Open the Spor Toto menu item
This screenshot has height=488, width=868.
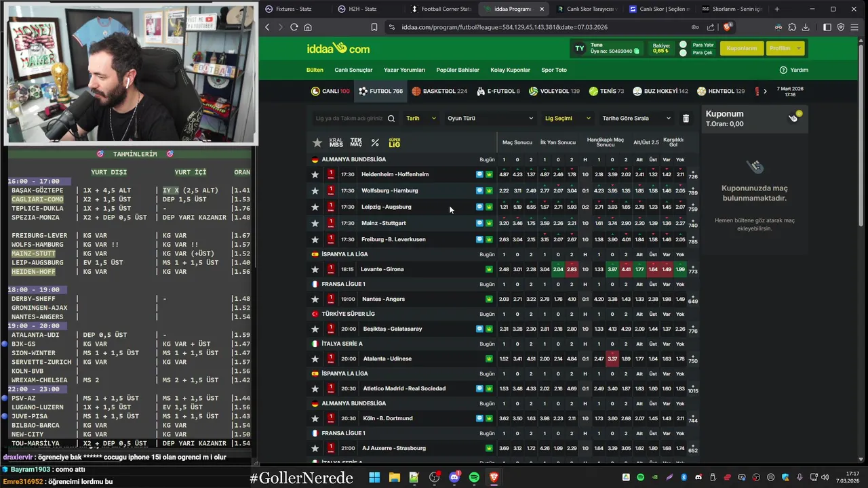click(x=554, y=70)
